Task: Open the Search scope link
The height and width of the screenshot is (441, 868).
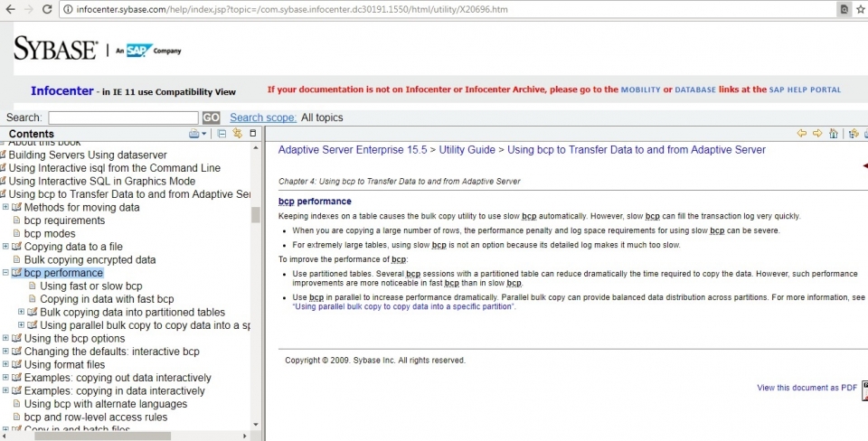Action: click(x=262, y=117)
